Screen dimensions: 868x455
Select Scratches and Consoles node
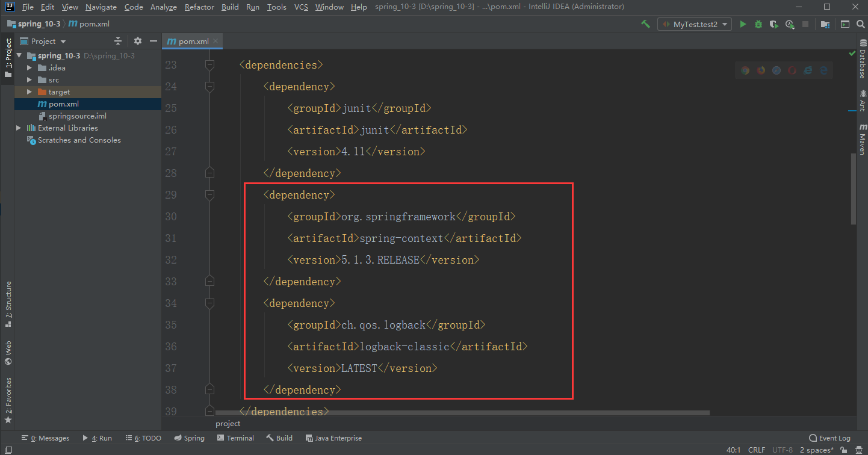pos(79,140)
